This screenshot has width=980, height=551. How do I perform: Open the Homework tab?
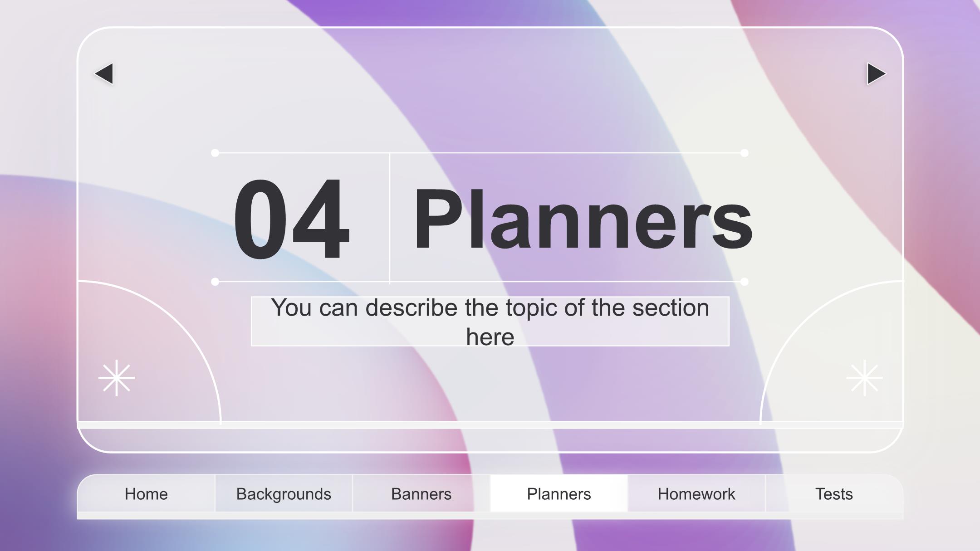tap(696, 493)
